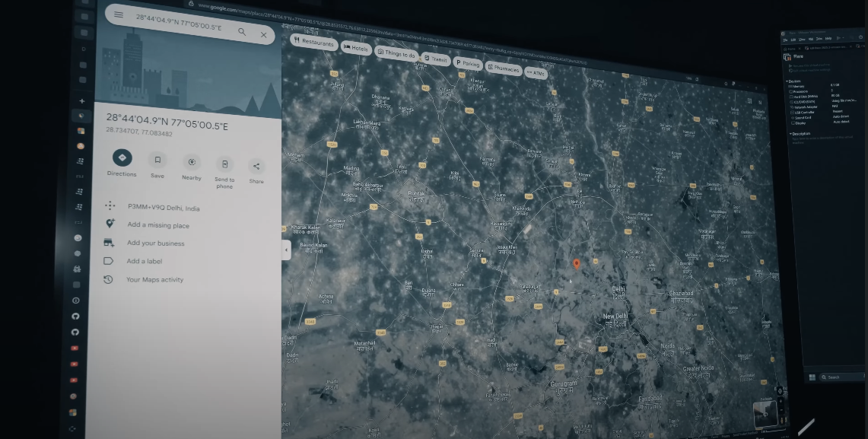Clear the coordinates search with X
The height and width of the screenshot is (439, 868).
click(263, 35)
